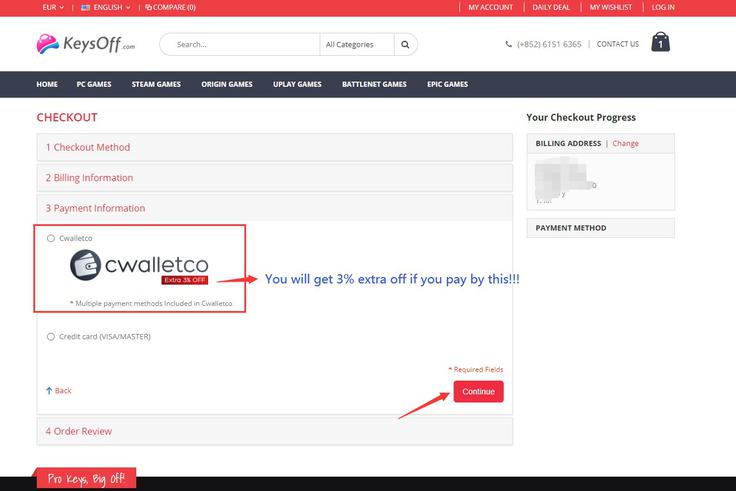Image resolution: width=736 pixels, height=491 pixels.
Task: Go to HOME in navigation bar
Action: click(47, 84)
